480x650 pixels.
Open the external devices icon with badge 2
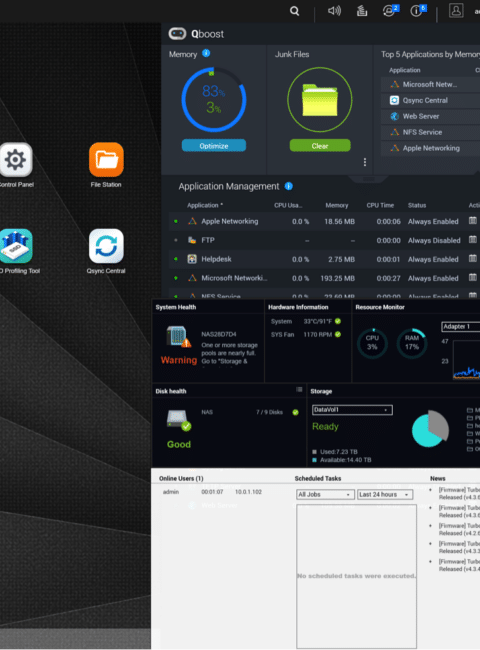click(390, 10)
